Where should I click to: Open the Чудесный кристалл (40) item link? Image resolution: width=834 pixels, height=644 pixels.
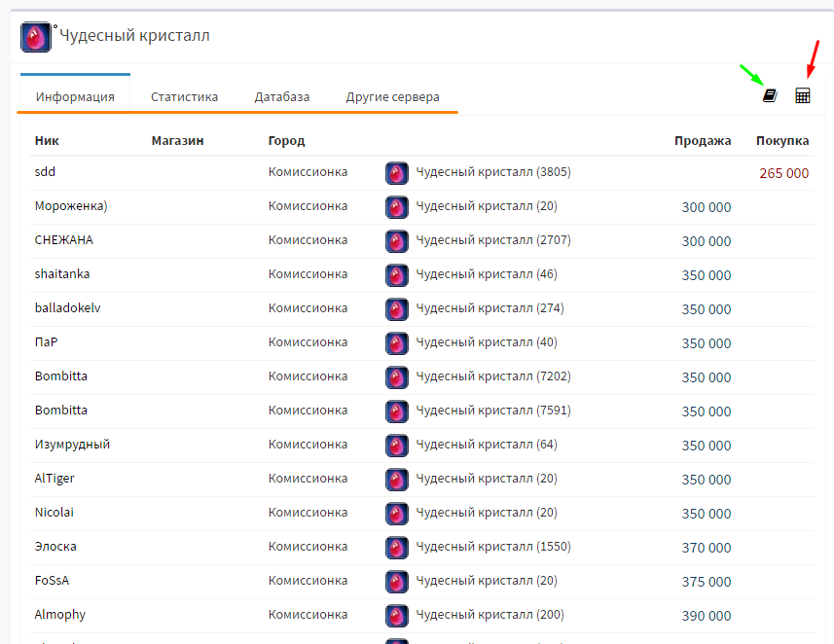click(487, 342)
